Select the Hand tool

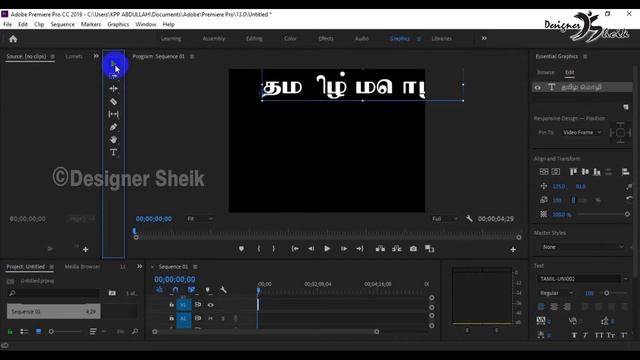pyautogui.click(x=113, y=140)
